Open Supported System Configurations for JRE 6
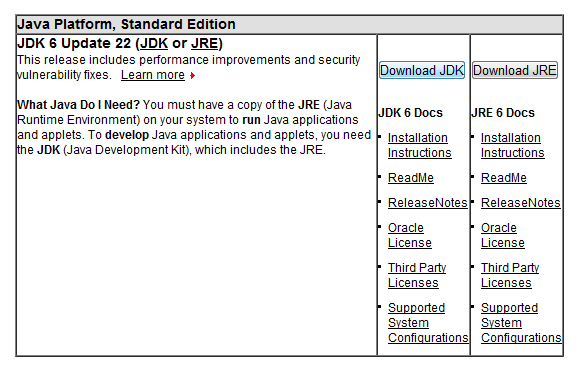The width and height of the screenshot is (578, 373). click(x=521, y=323)
